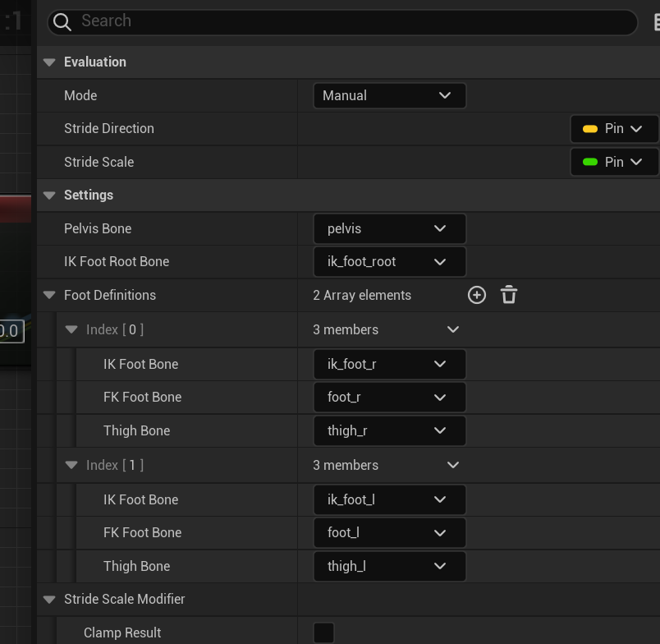660x644 pixels.
Task: Open the IK Foot Root Bone dropdown
Action: click(389, 261)
